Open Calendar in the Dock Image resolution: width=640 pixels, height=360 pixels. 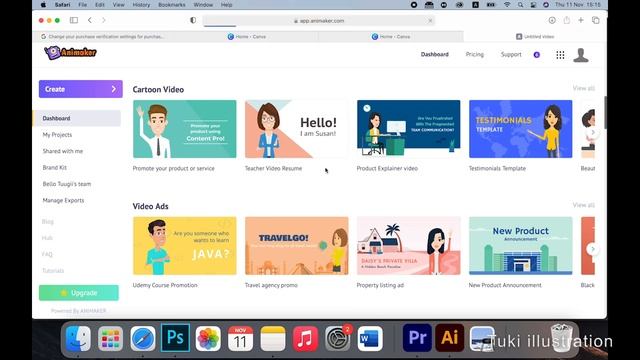(240, 338)
